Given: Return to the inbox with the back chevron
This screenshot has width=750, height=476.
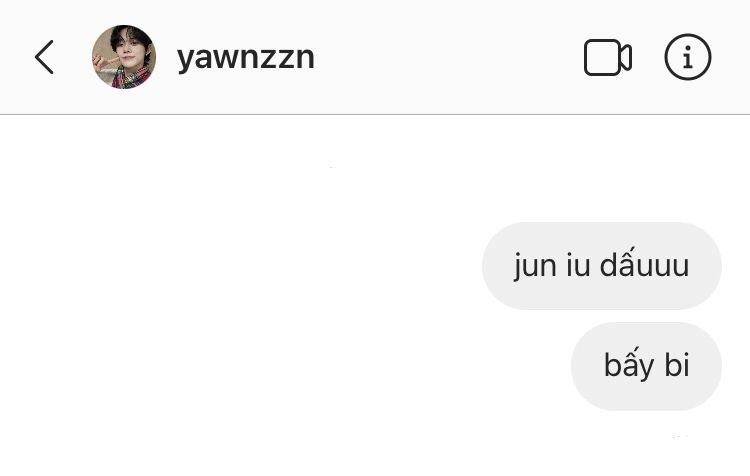Looking at the screenshot, I should tap(44, 57).
